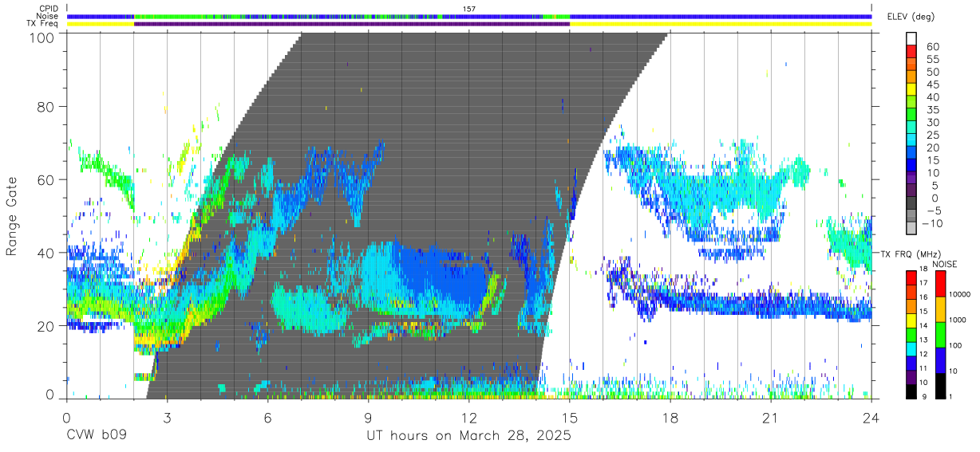The width and height of the screenshot is (980, 452).
Task: Select the 80 tick on the Range Gate axis
Action: (46, 106)
